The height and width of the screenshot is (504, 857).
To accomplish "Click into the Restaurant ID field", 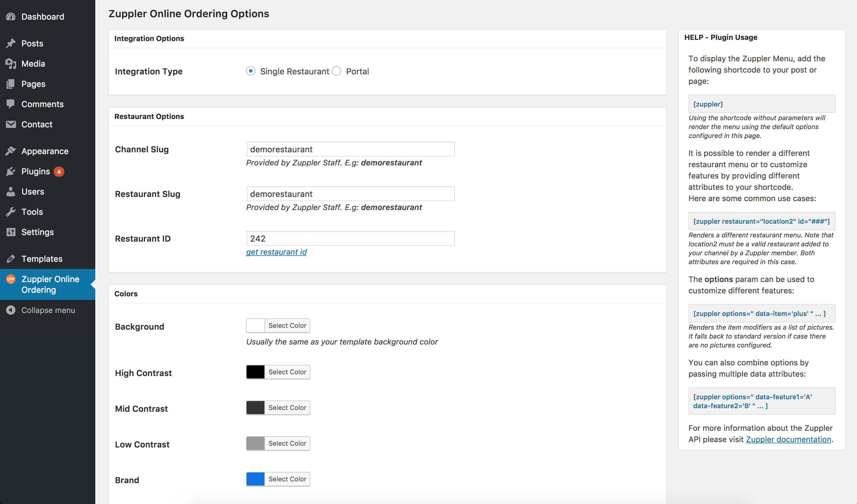I will pyautogui.click(x=350, y=238).
